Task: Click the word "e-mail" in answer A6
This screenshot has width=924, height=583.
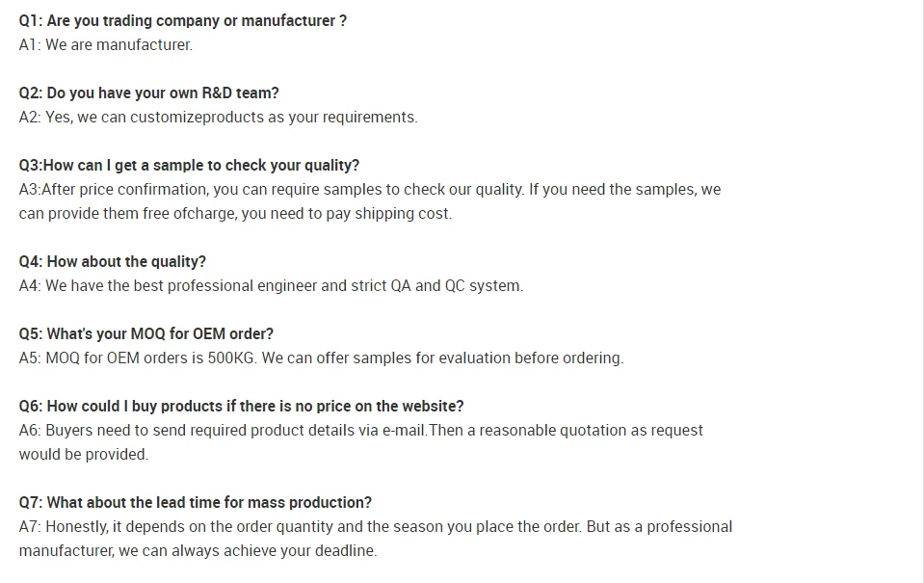Action: click(404, 430)
